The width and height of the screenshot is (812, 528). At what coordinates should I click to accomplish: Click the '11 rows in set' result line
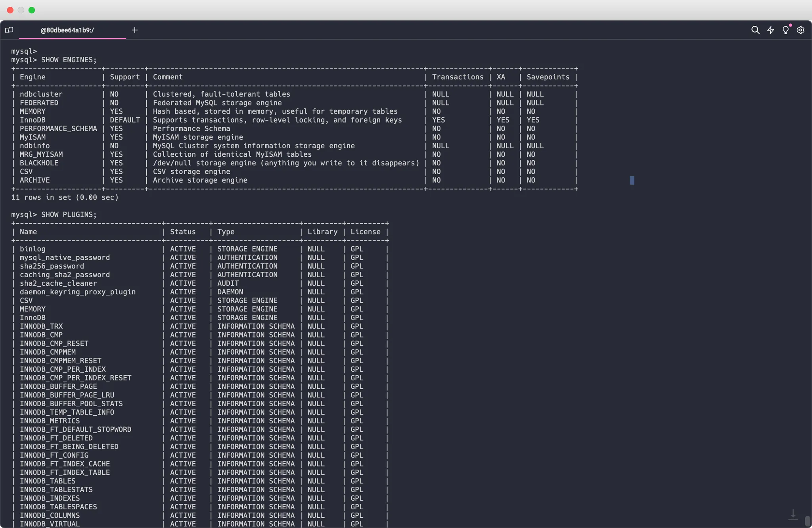point(65,197)
